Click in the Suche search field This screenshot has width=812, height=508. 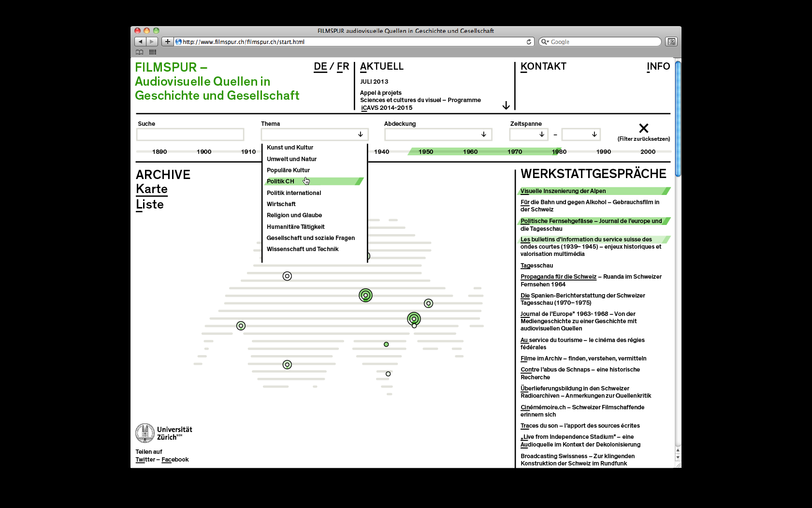point(190,134)
